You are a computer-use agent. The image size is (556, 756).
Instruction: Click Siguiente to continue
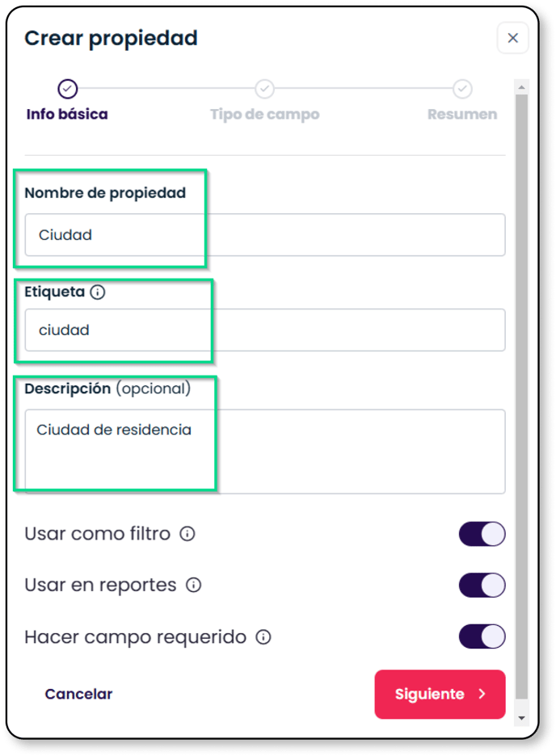point(440,694)
